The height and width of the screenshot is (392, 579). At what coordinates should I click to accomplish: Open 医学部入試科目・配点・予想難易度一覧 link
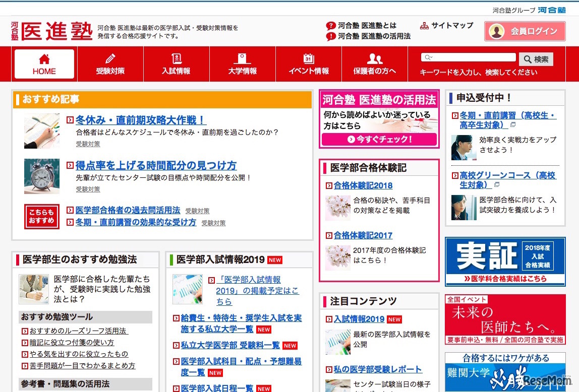(x=241, y=366)
